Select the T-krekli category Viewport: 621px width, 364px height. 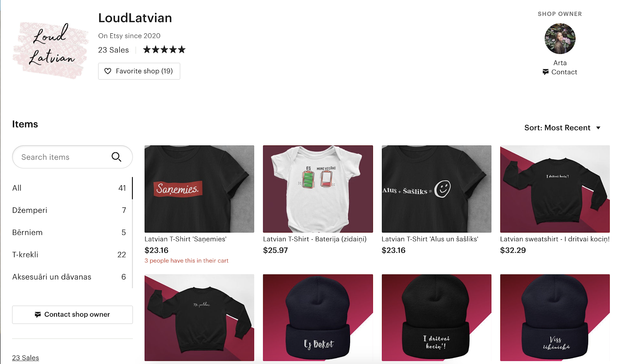click(x=69, y=255)
